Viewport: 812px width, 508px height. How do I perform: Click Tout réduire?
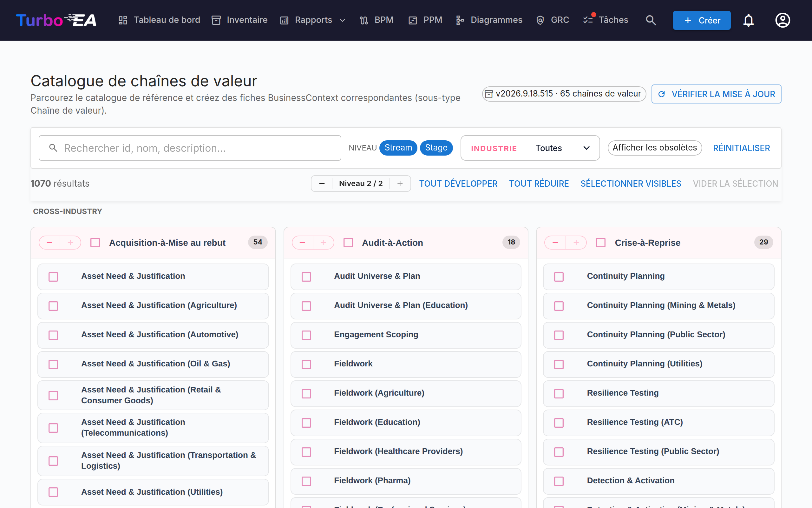539,184
